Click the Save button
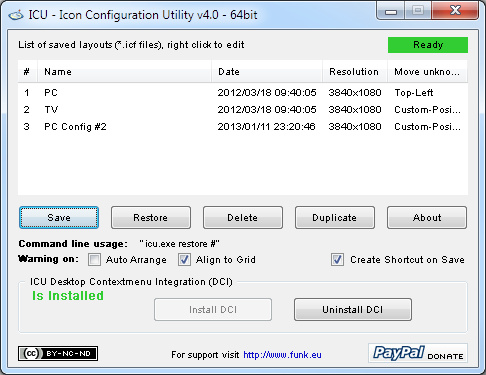This screenshot has width=486, height=375. [59, 218]
